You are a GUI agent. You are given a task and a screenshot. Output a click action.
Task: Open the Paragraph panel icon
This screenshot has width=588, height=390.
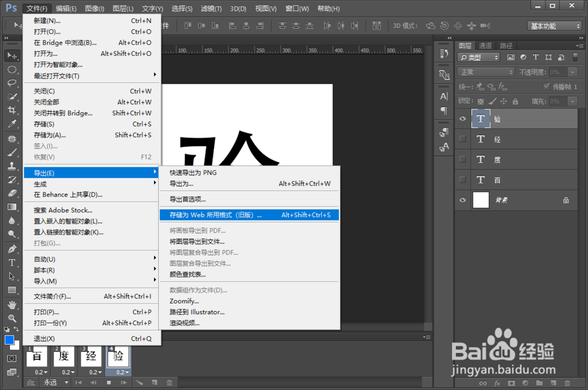click(x=444, y=111)
